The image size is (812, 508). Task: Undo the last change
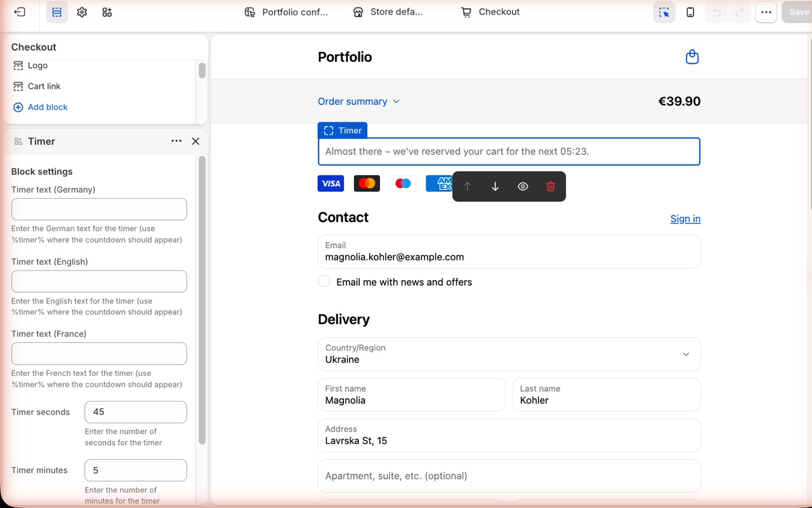(717, 12)
